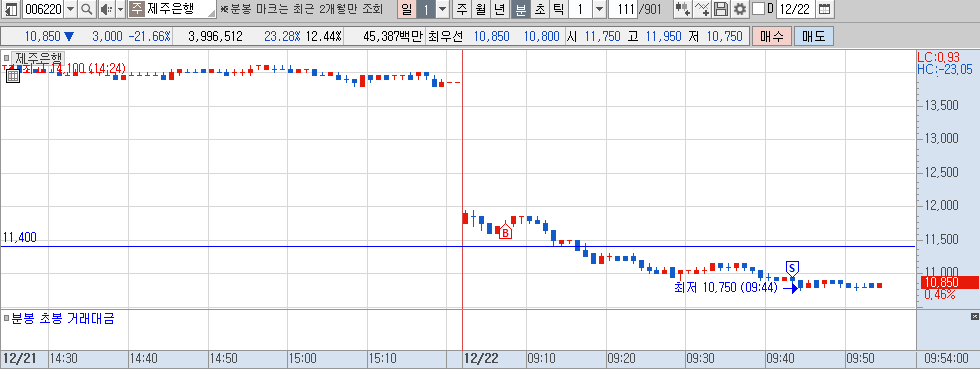This screenshot has width=980, height=369.
Task: Click the add line indicator icon
Action: pyautogui.click(x=702, y=9)
